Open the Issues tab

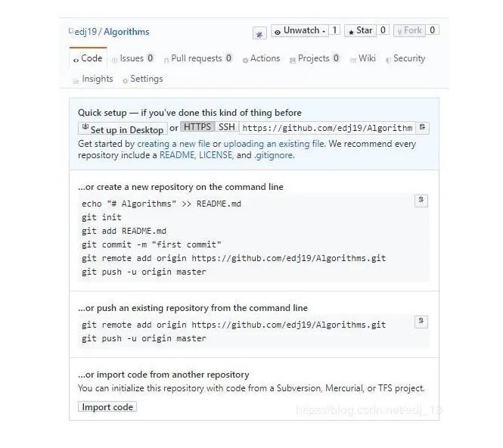click(x=132, y=58)
